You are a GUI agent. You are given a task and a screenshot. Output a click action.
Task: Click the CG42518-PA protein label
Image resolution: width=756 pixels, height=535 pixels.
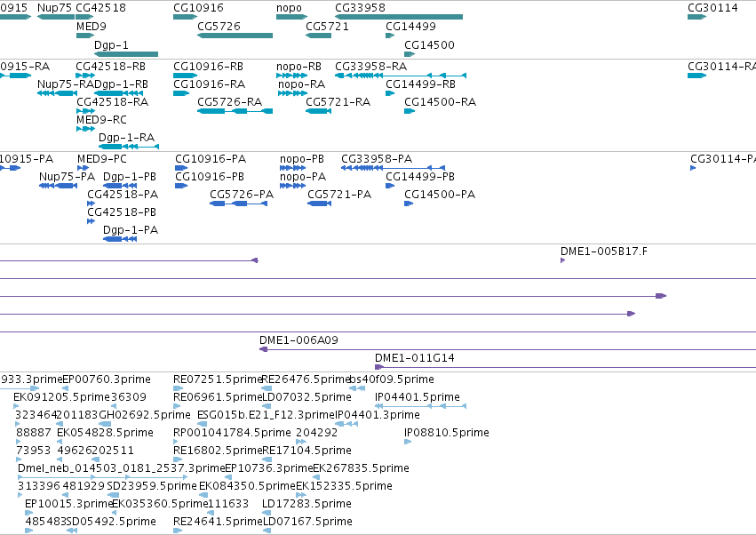click(123, 195)
